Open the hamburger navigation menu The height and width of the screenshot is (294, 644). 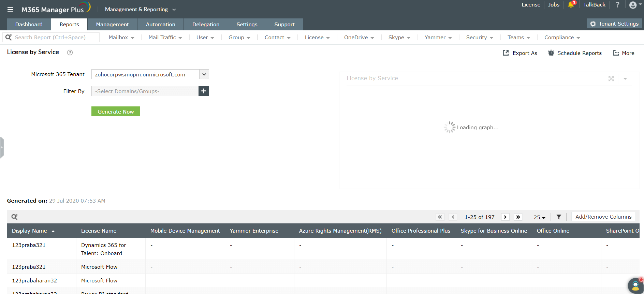[10, 10]
